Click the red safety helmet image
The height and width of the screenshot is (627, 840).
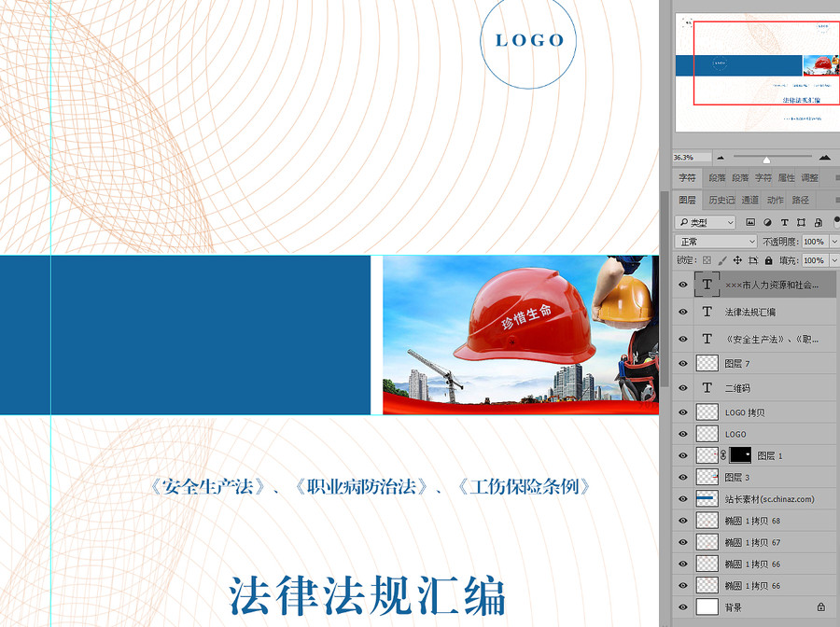[525, 314]
